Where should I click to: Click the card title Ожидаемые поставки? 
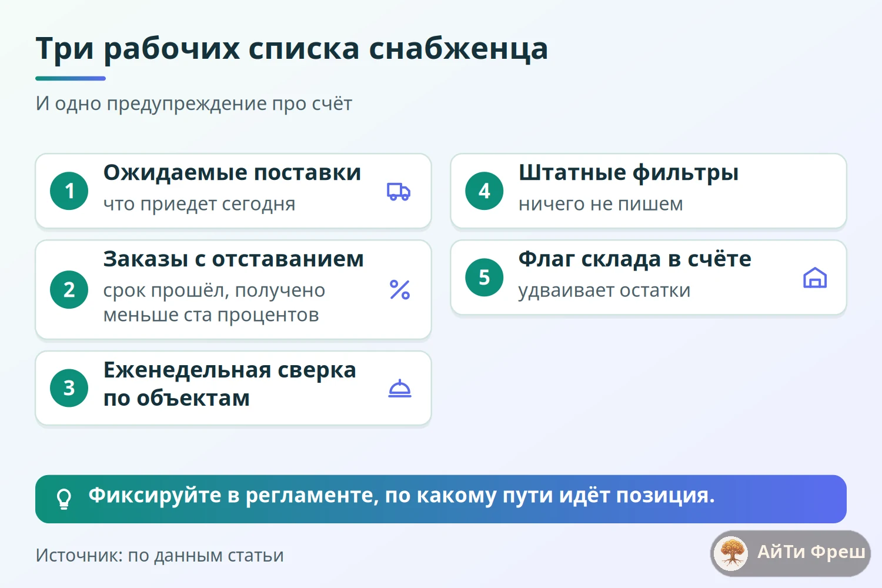pyautogui.click(x=232, y=173)
